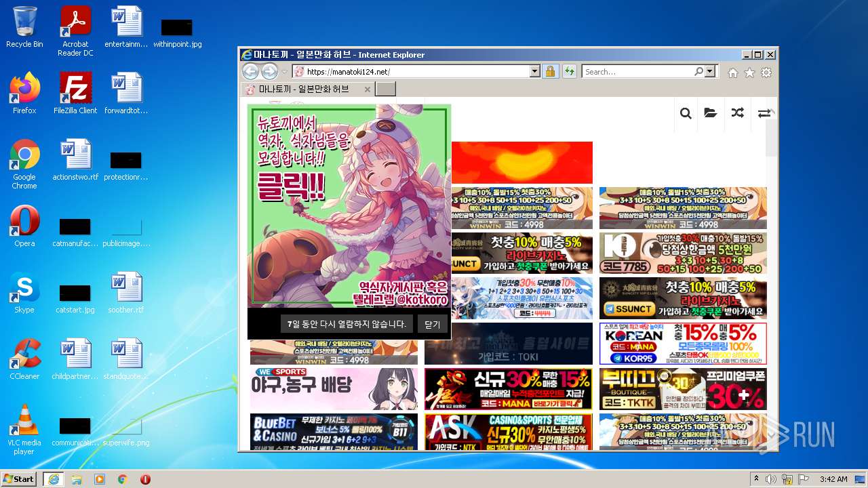
Task: Open the Recycle Bin desktop icon
Action: point(24,27)
